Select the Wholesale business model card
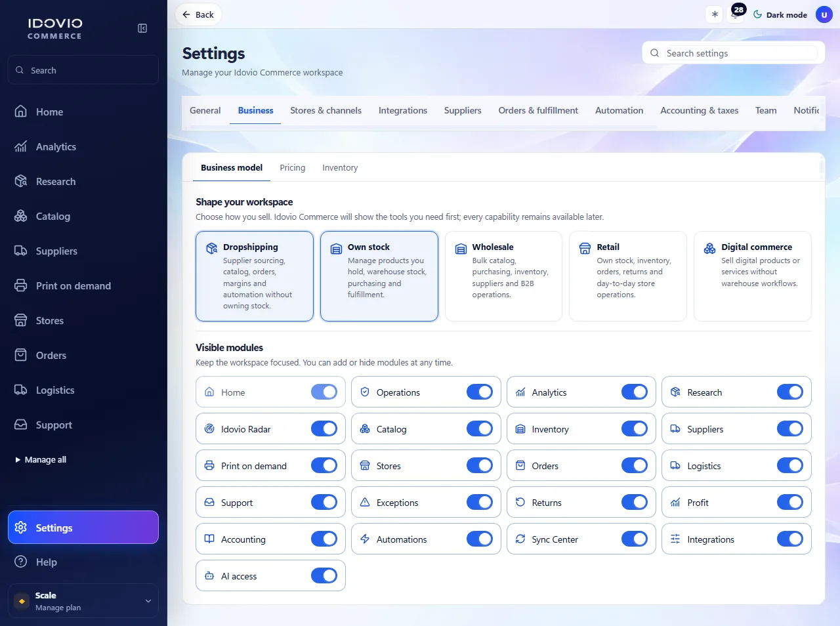 (503, 276)
